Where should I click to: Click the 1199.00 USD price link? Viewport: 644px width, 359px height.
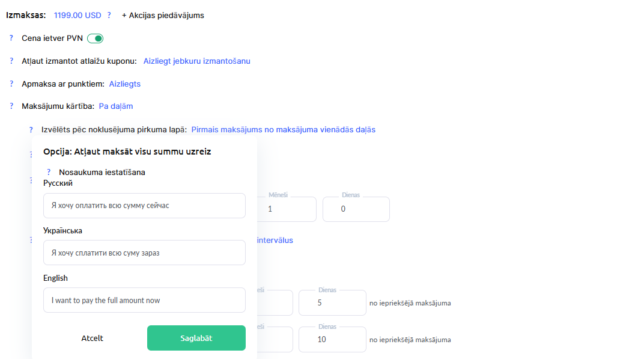click(77, 15)
